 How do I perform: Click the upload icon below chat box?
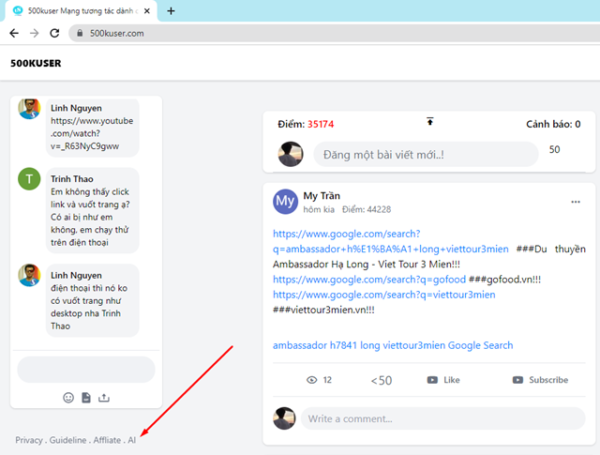coord(104,398)
